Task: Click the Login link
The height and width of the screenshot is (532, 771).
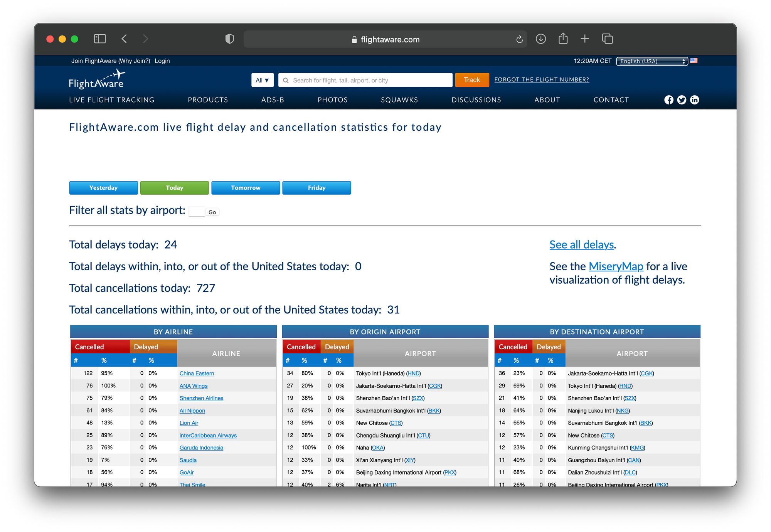Action: [x=162, y=61]
